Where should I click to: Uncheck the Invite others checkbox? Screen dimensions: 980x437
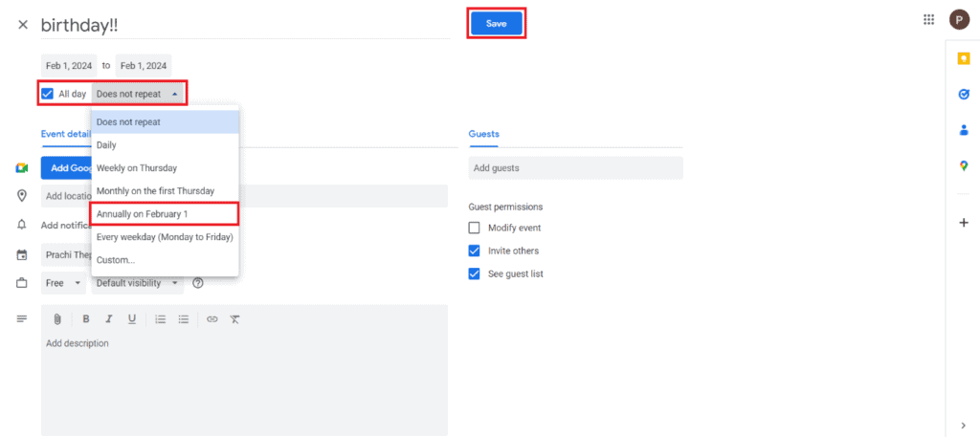474,251
